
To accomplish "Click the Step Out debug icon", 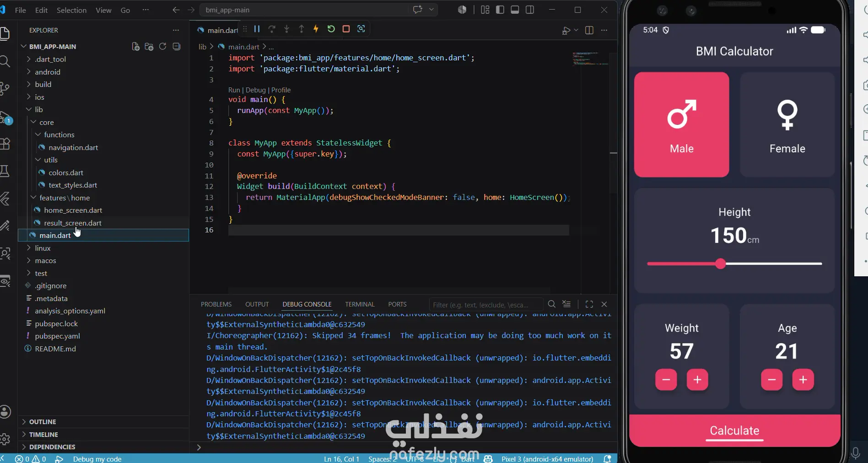I will pos(302,29).
